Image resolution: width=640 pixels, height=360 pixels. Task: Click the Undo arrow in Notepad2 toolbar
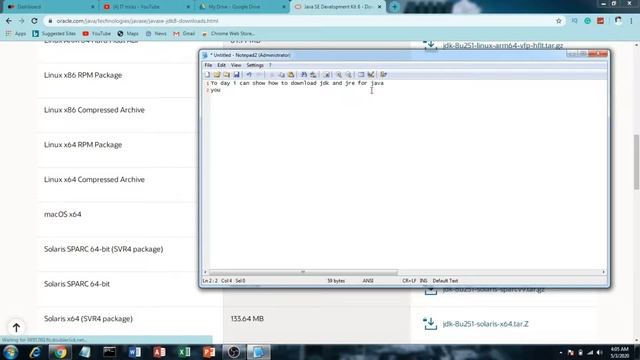point(249,75)
